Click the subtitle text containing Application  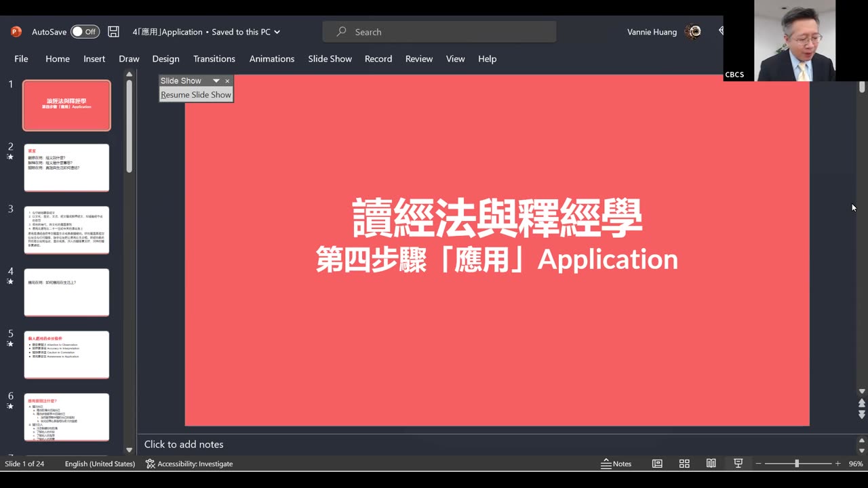[497, 260]
